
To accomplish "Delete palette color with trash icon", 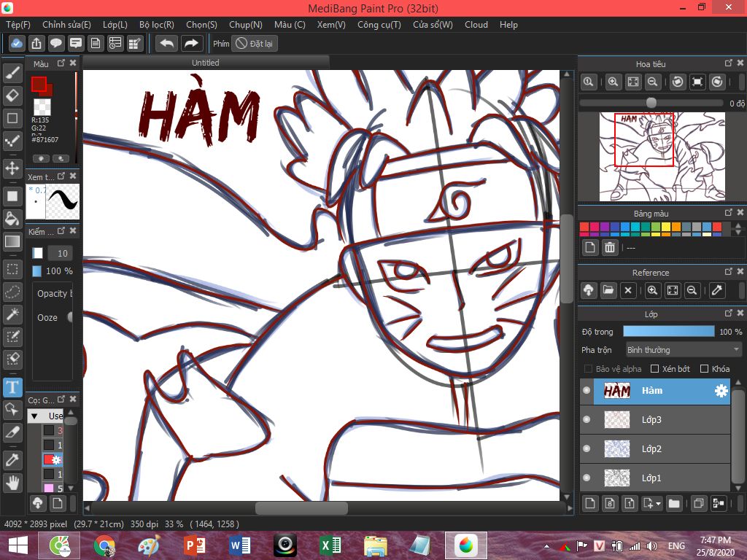I will point(610,248).
